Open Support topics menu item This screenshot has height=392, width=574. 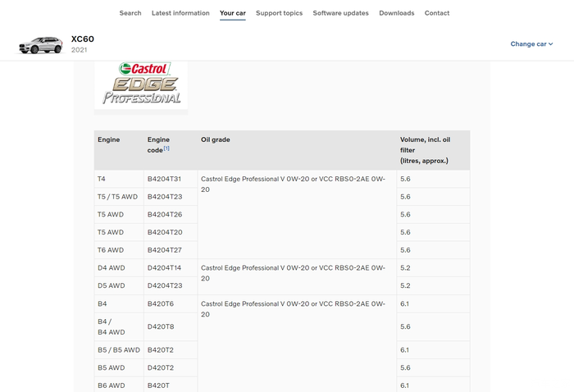tap(279, 13)
